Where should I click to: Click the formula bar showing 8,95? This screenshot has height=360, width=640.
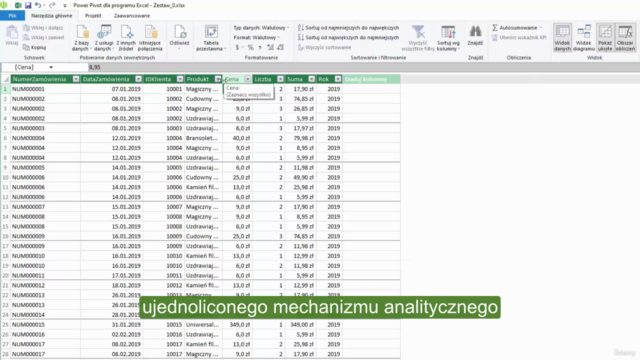363,67
